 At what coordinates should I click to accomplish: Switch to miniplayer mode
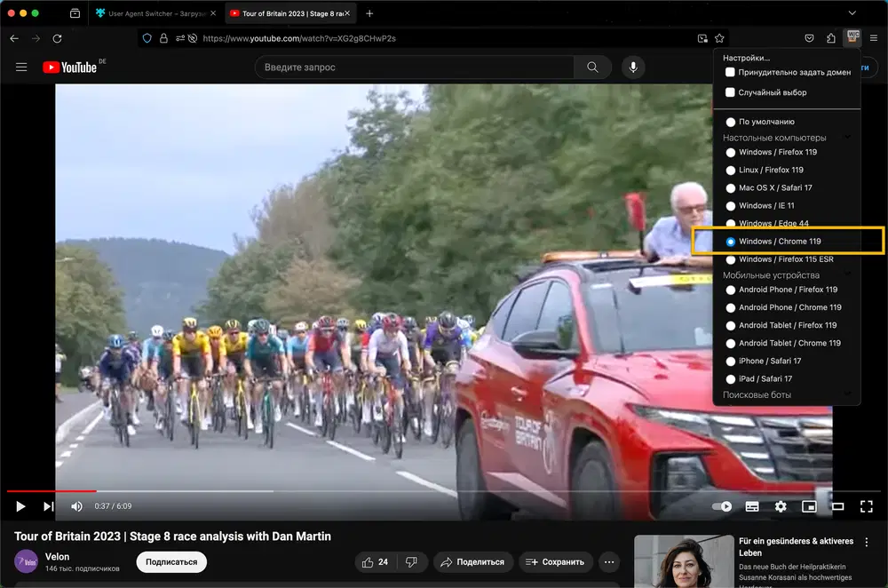click(x=809, y=506)
